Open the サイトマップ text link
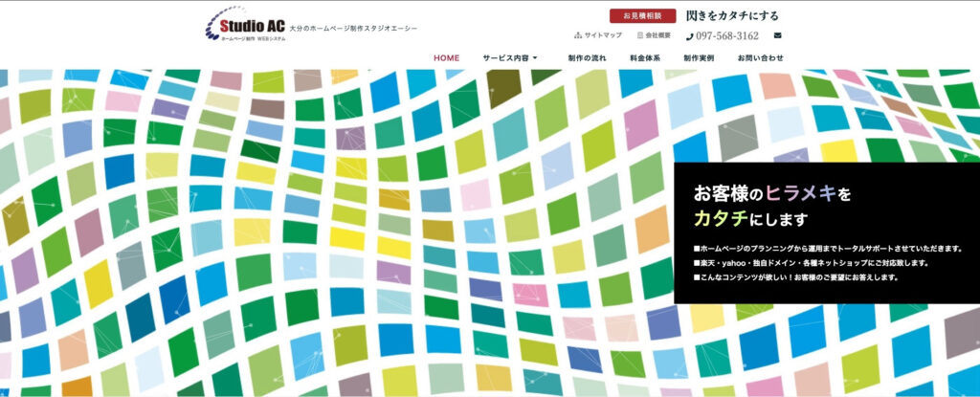This screenshot has width=980, height=397. [603, 35]
